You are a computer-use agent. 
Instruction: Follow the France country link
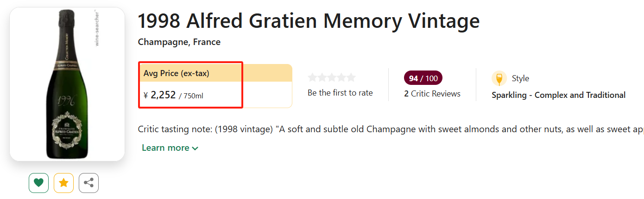tap(207, 42)
